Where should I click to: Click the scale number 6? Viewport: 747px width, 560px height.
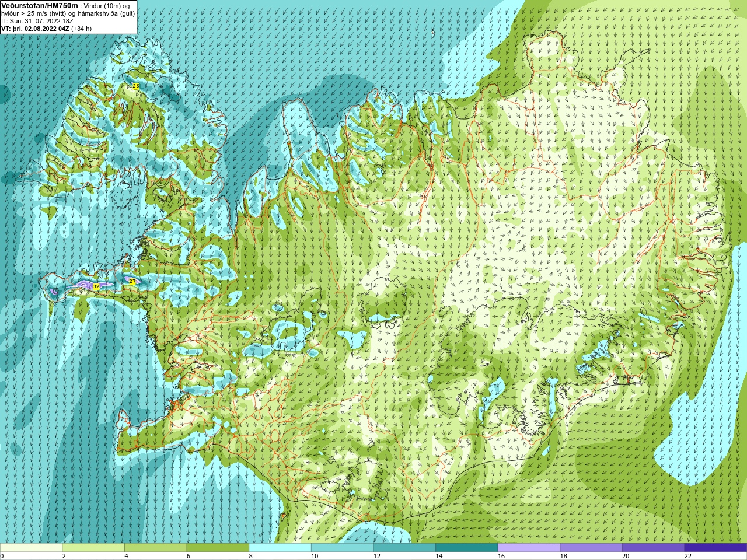[x=189, y=556]
